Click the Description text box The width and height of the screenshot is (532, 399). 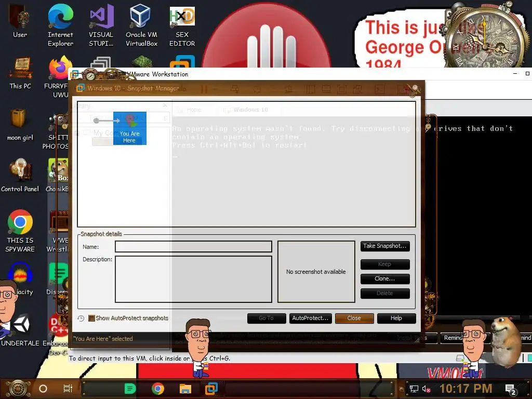[x=193, y=279]
